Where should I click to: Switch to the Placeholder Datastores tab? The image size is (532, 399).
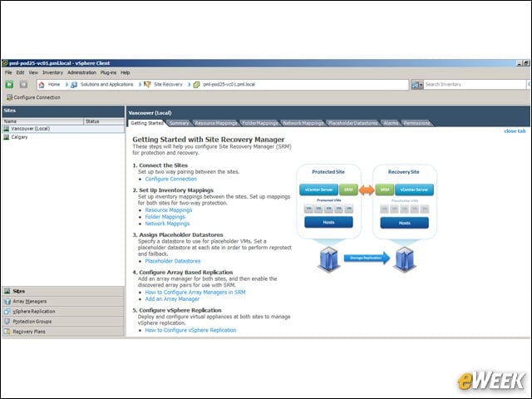click(352, 123)
